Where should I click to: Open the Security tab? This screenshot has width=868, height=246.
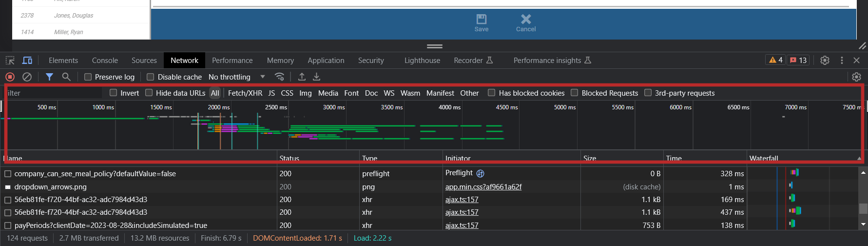pos(371,61)
